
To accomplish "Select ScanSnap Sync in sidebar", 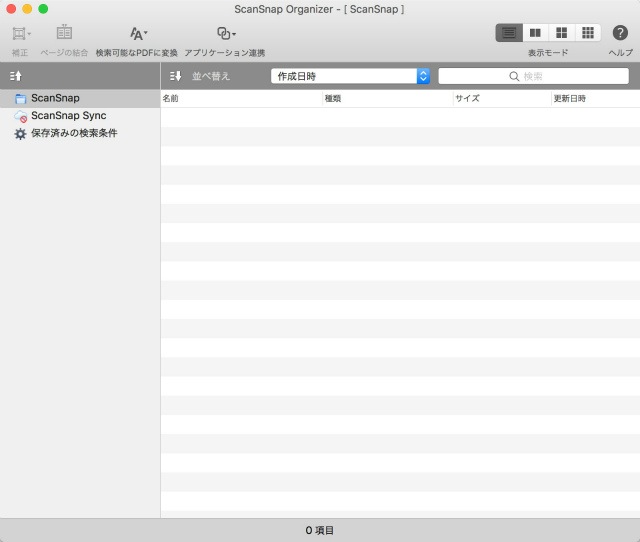I will click(x=80, y=116).
